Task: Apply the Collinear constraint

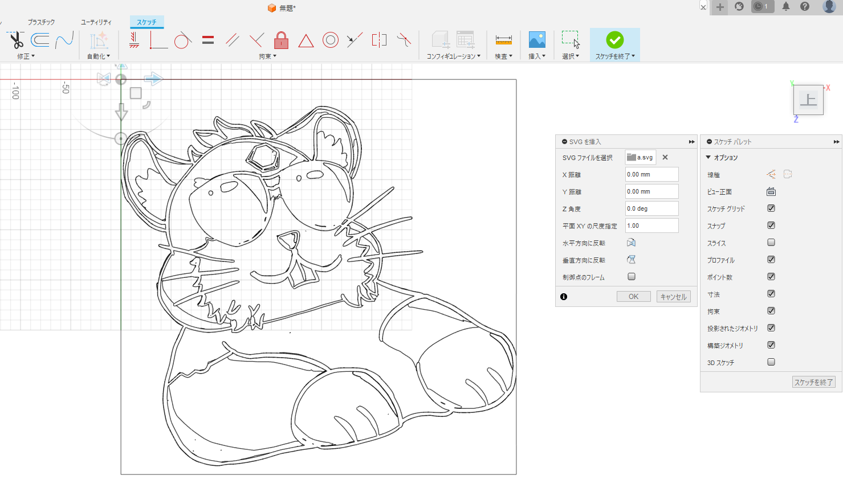Action: 355,40
